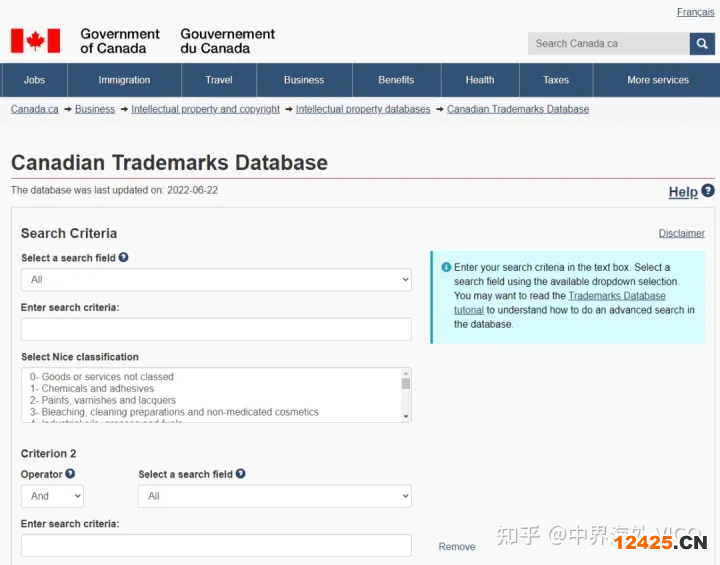Open the first search field dropdown set to All
The width and height of the screenshot is (720, 565).
click(216, 280)
